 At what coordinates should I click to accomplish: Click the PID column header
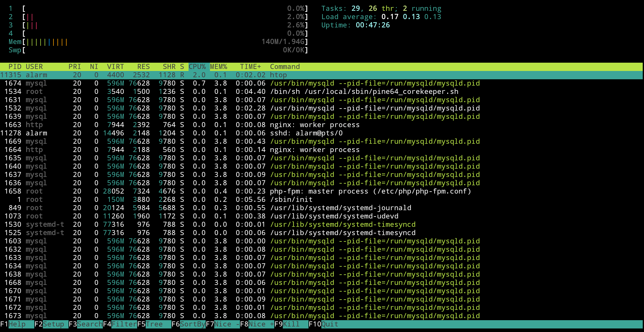tap(15, 67)
